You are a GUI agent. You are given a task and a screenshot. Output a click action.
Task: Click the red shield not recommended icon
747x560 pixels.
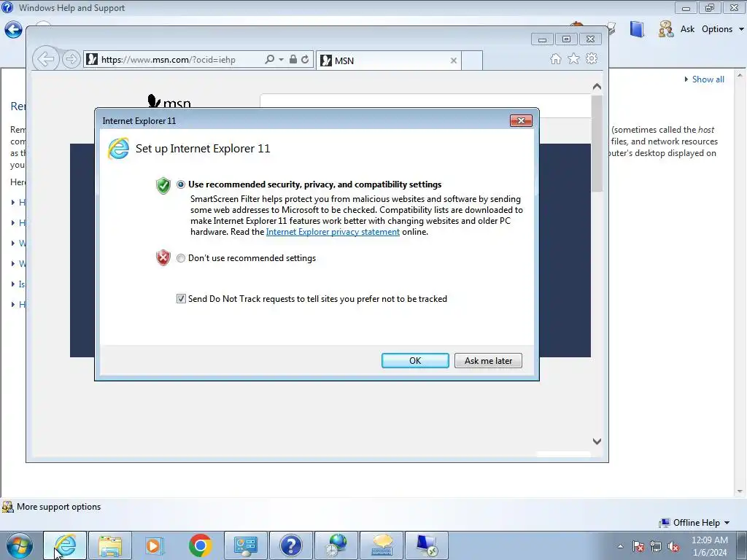pyautogui.click(x=163, y=257)
